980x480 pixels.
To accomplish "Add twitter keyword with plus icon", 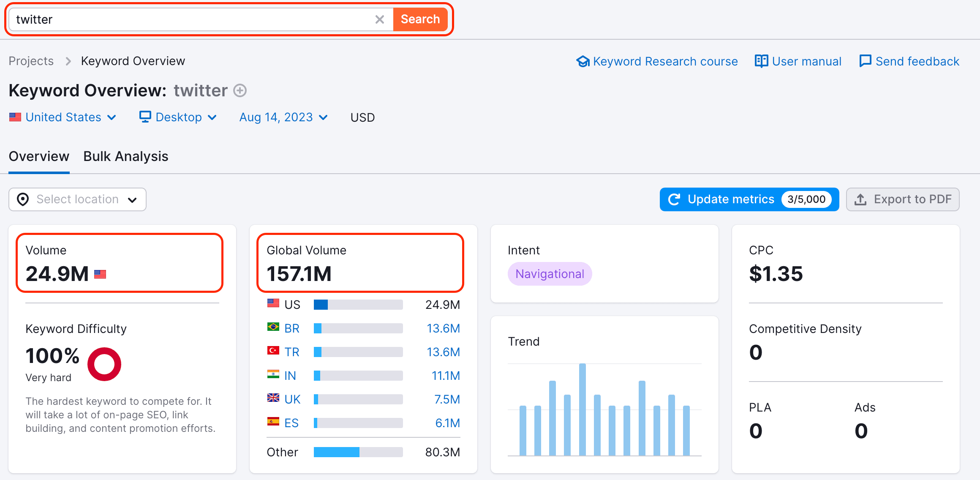I will click(240, 90).
